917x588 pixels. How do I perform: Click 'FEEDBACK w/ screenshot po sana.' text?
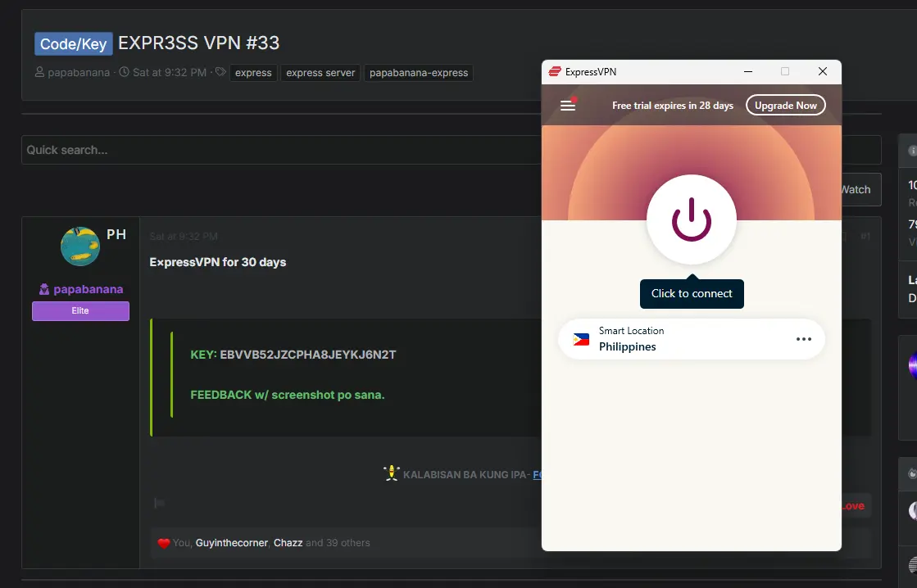[x=287, y=395]
